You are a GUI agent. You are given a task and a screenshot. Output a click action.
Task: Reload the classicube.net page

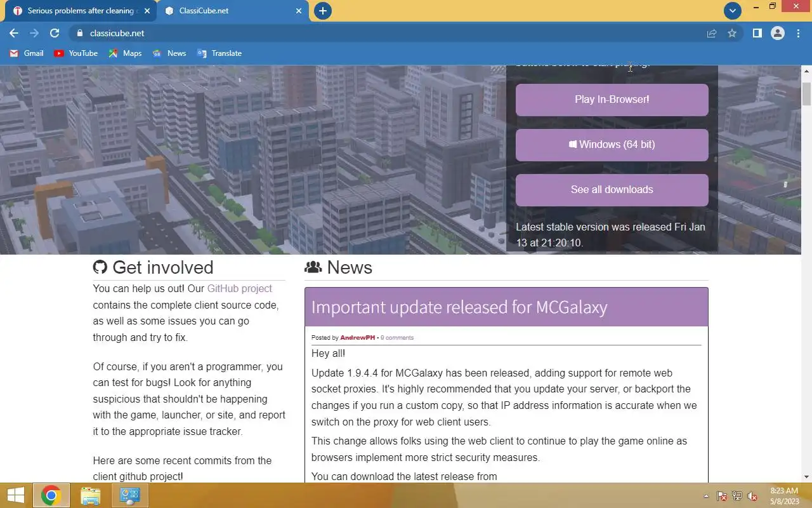click(x=55, y=33)
